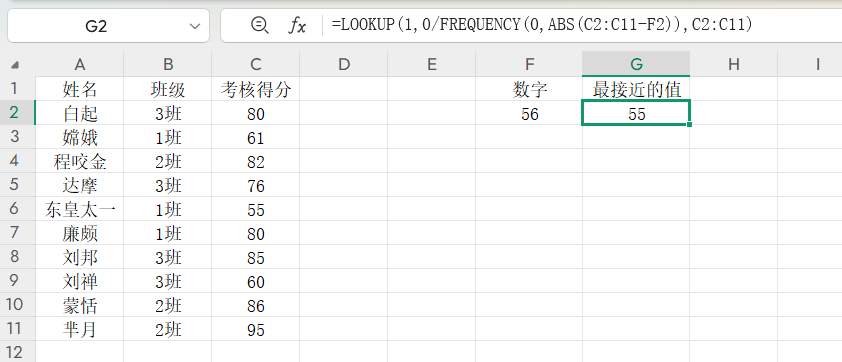
Task: Open the insert function fx button
Action: (297, 25)
